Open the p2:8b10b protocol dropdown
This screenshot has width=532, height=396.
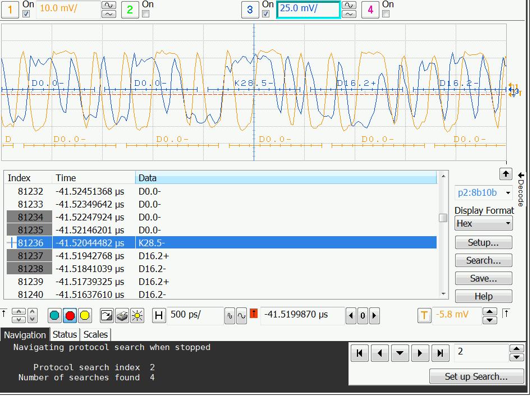[x=483, y=192]
